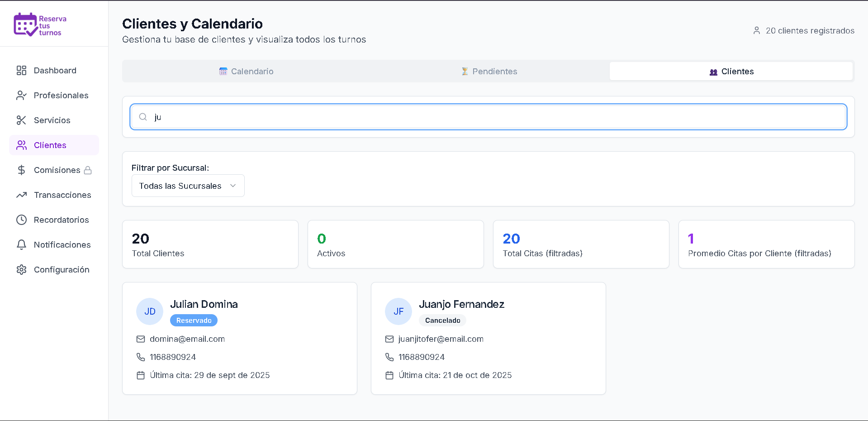Click juanjitofer@email.com email link
This screenshot has width=868, height=421.
[x=441, y=339]
